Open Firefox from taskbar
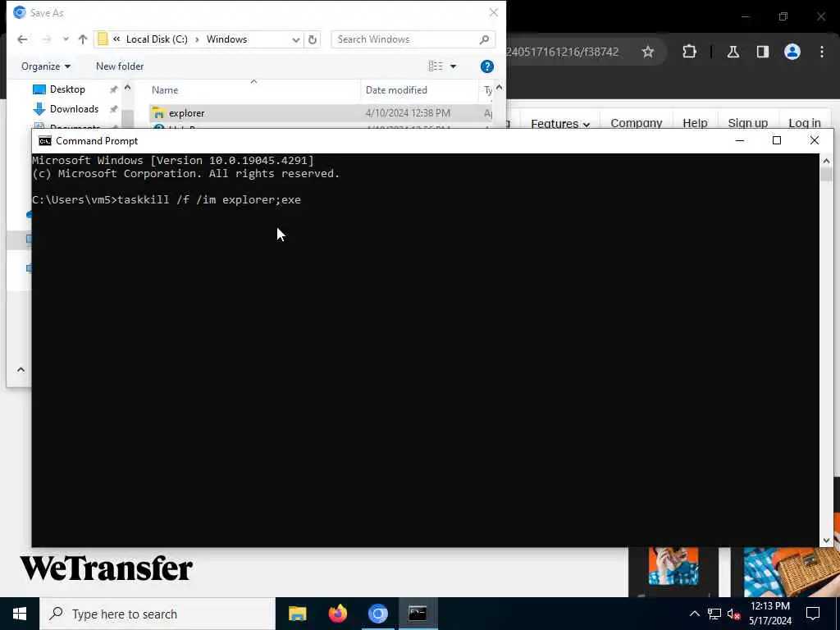840x630 pixels. pos(337,614)
